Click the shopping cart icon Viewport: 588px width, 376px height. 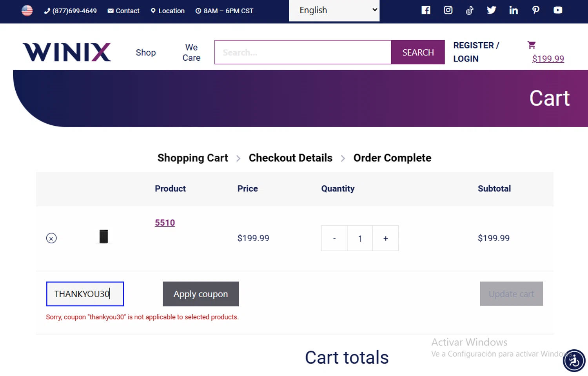(x=532, y=45)
